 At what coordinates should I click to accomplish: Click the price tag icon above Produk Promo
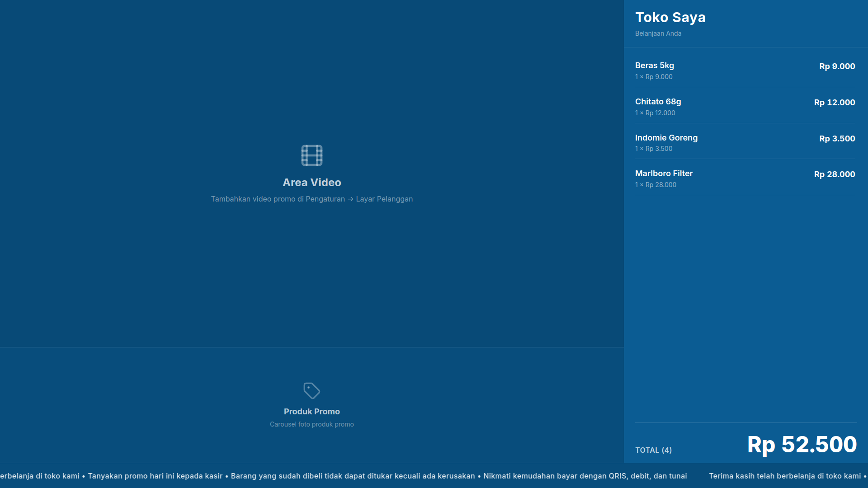(312, 391)
